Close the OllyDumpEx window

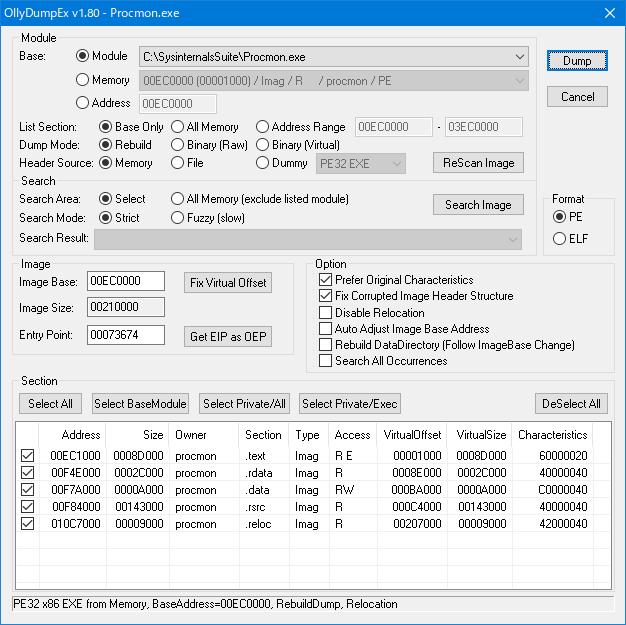click(610, 13)
